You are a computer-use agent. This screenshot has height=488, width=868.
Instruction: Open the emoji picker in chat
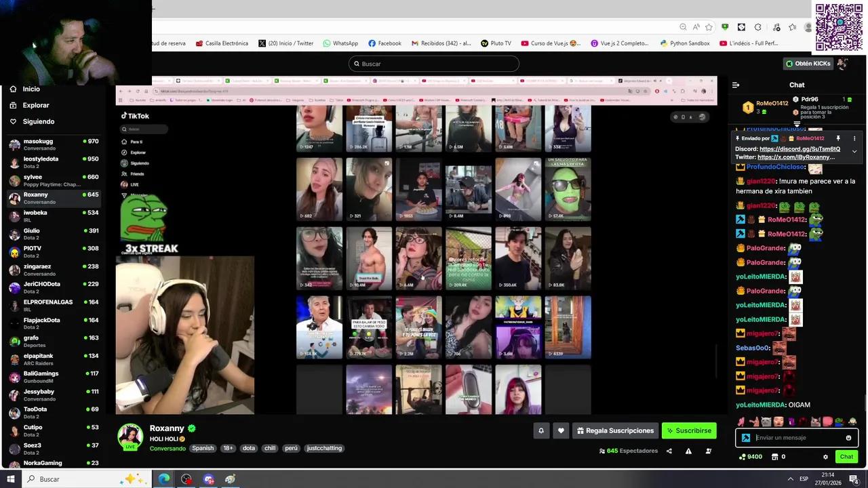coord(848,438)
